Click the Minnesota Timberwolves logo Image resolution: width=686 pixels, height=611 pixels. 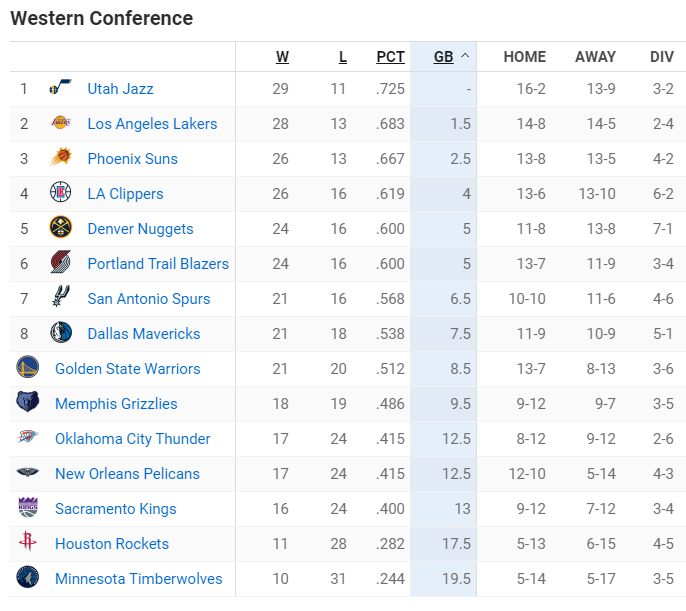pos(27,578)
